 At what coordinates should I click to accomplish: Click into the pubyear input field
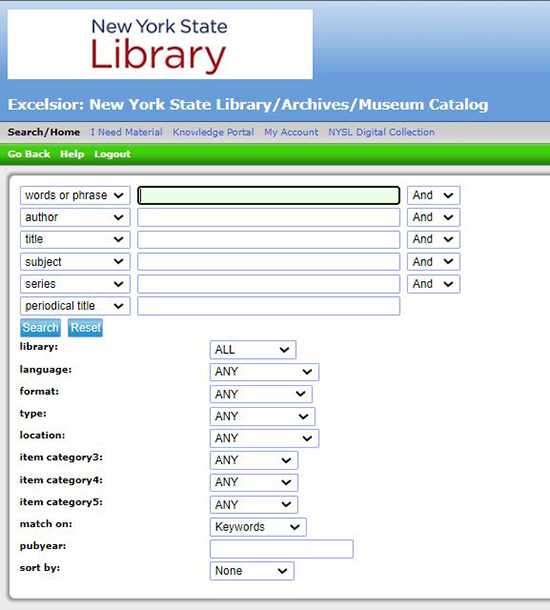pyautogui.click(x=282, y=549)
